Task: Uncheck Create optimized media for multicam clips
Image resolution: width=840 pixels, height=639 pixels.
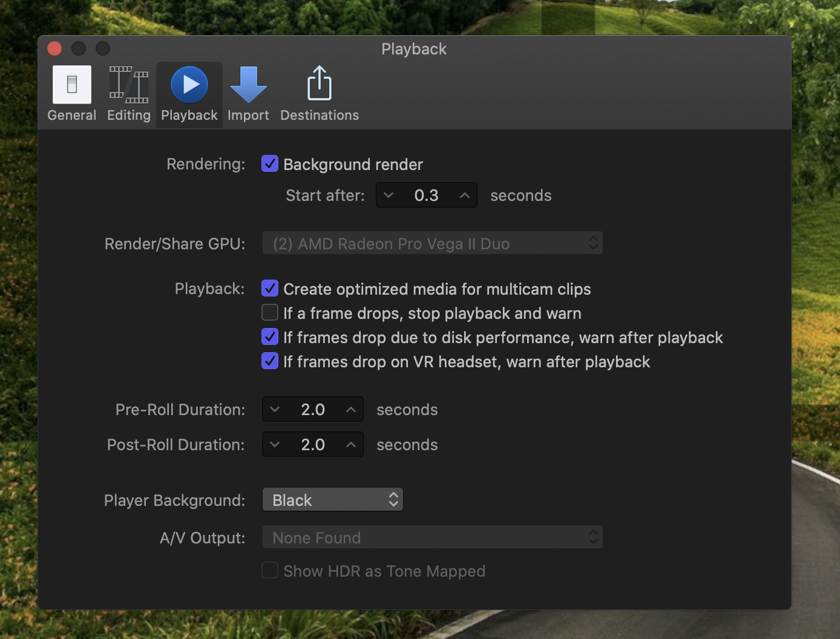Action: (x=270, y=289)
